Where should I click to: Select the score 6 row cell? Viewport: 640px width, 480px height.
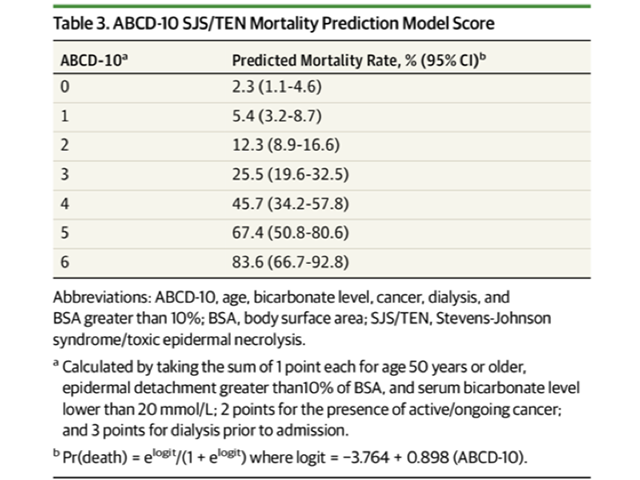tap(67, 255)
